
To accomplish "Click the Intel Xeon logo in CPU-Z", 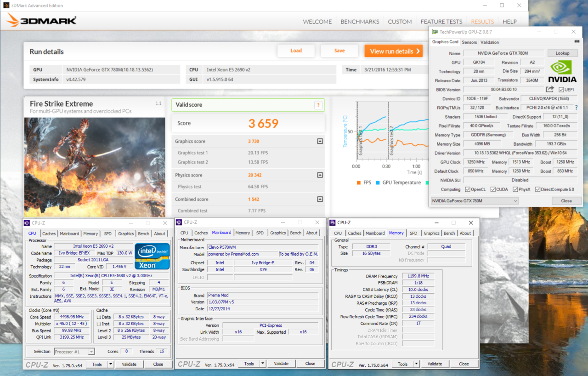I will [152, 256].
